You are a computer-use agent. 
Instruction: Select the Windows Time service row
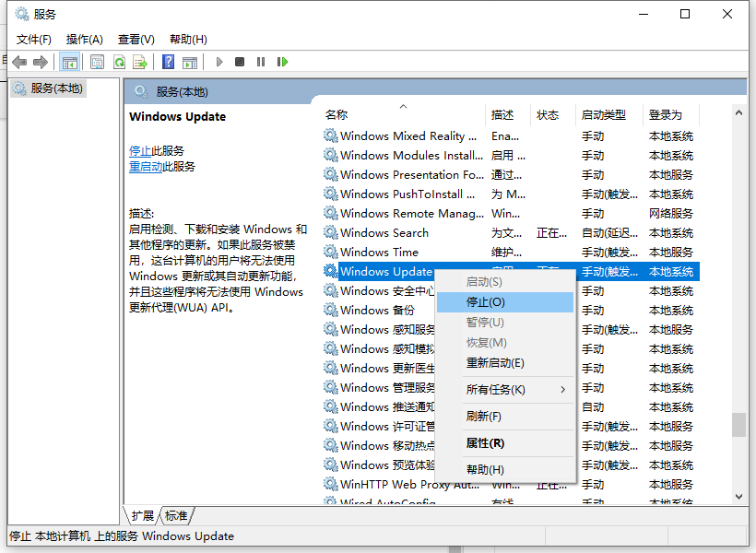[x=511, y=253]
